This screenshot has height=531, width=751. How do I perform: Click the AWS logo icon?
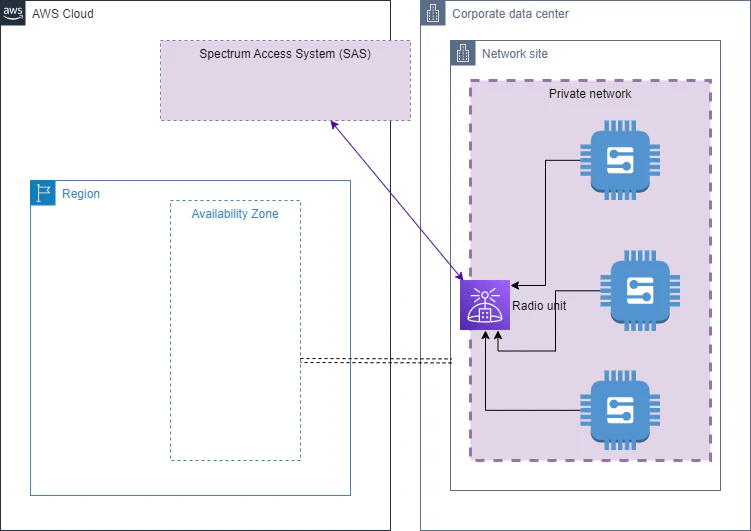click(13, 13)
